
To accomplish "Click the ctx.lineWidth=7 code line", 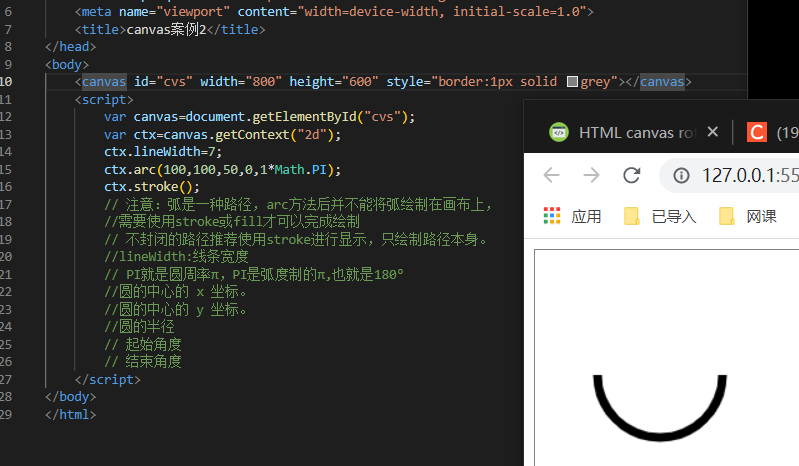I will click(163, 152).
